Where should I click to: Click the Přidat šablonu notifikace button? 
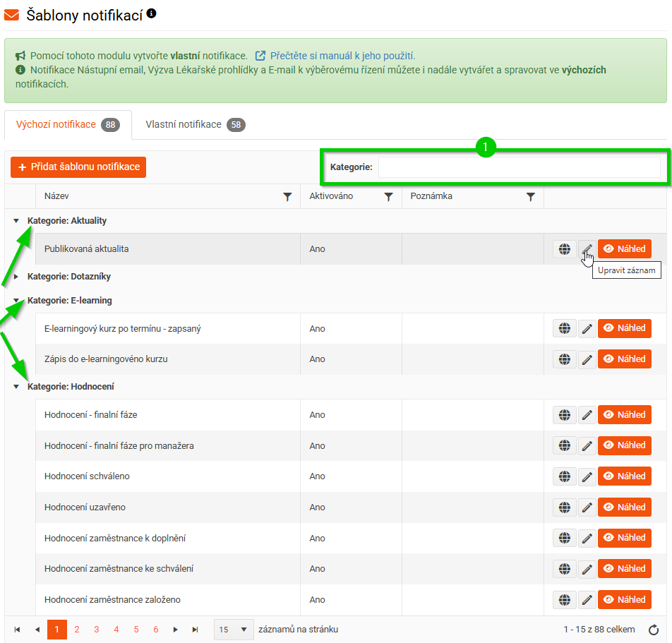click(78, 167)
